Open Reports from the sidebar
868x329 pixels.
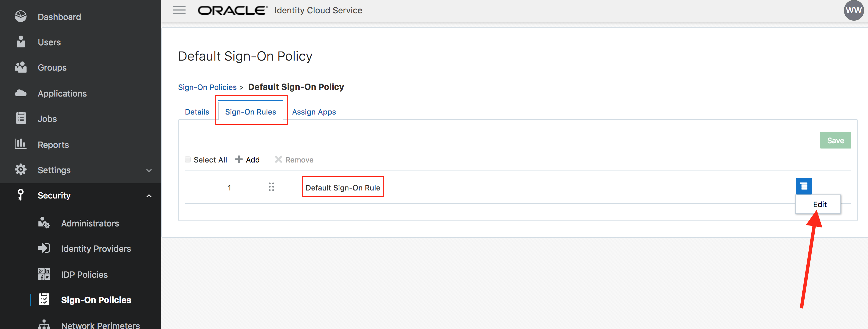point(53,145)
